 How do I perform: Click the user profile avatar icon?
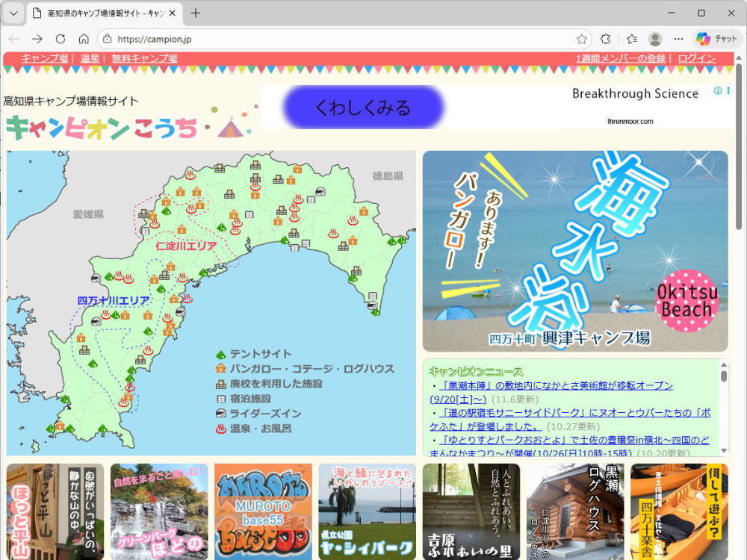[655, 39]
